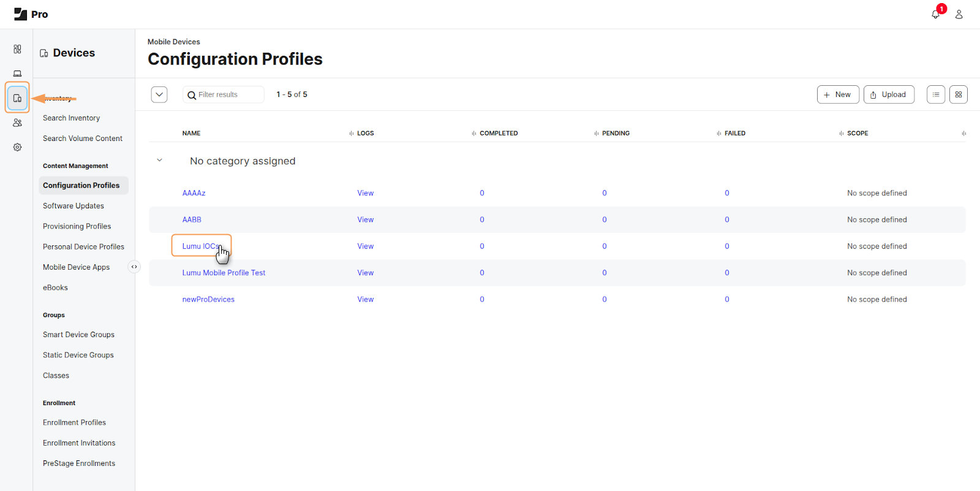Viewport: 980px width, 491px height.
Task: Click the New button
Action: (837, 94)
